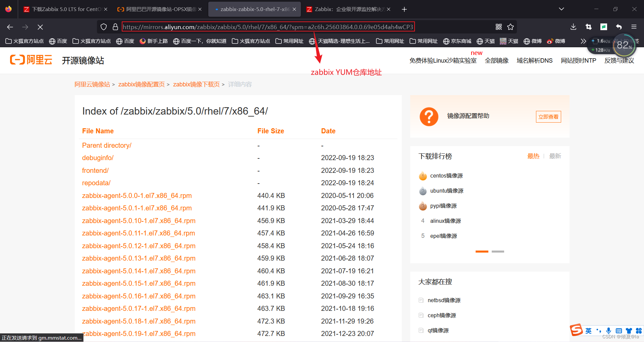
Task: Close the 阿里巴巴开源镜像站 tab
Action: [x=200, y=9]
